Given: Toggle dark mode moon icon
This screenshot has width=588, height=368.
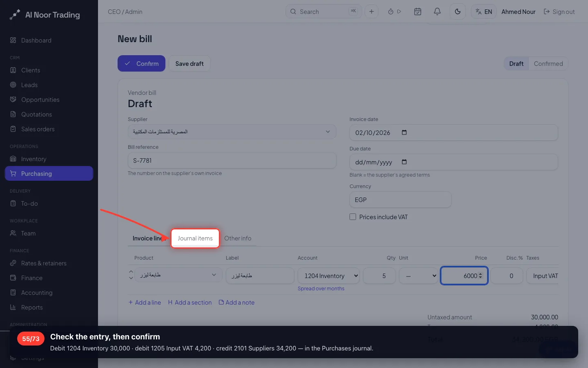Looking at the screenshot, I should (458, 11).
